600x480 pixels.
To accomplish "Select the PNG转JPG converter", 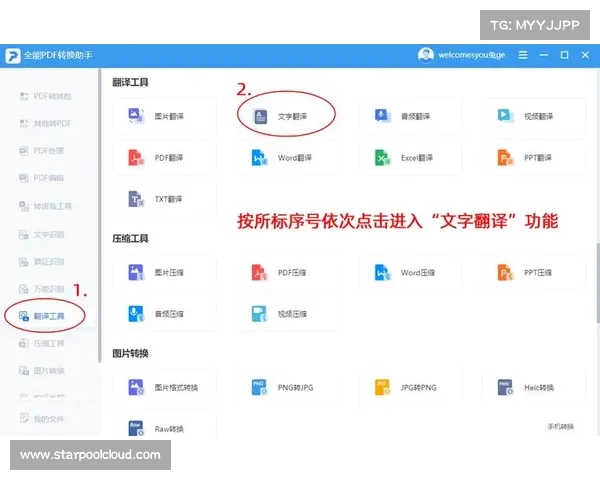I will pyautogui.click(x=287, y=387).
